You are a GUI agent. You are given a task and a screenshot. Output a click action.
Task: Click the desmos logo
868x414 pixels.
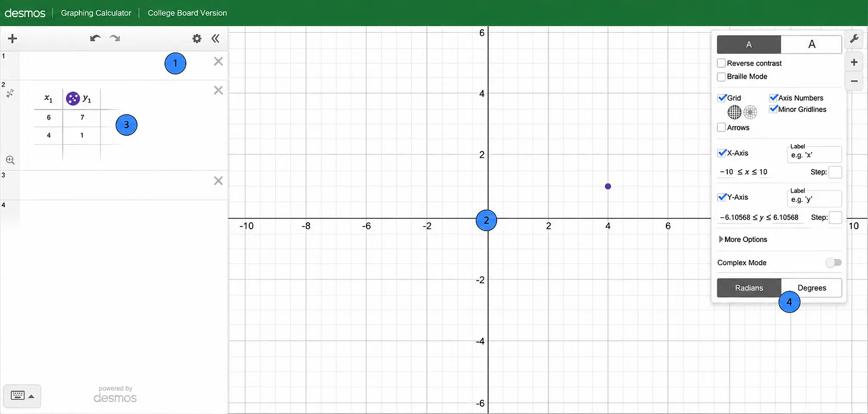[x=25, y=13]
